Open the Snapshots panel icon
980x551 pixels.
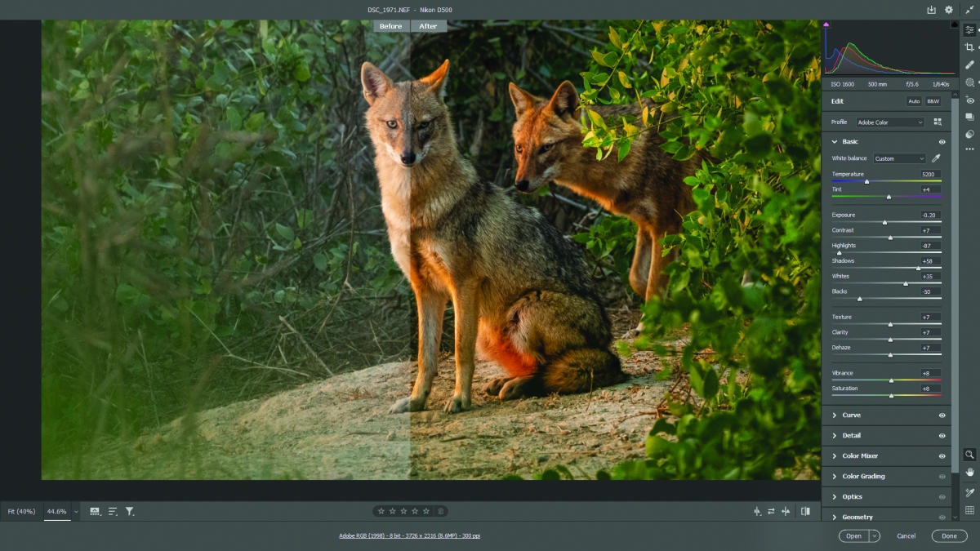[x=969, y=117]
